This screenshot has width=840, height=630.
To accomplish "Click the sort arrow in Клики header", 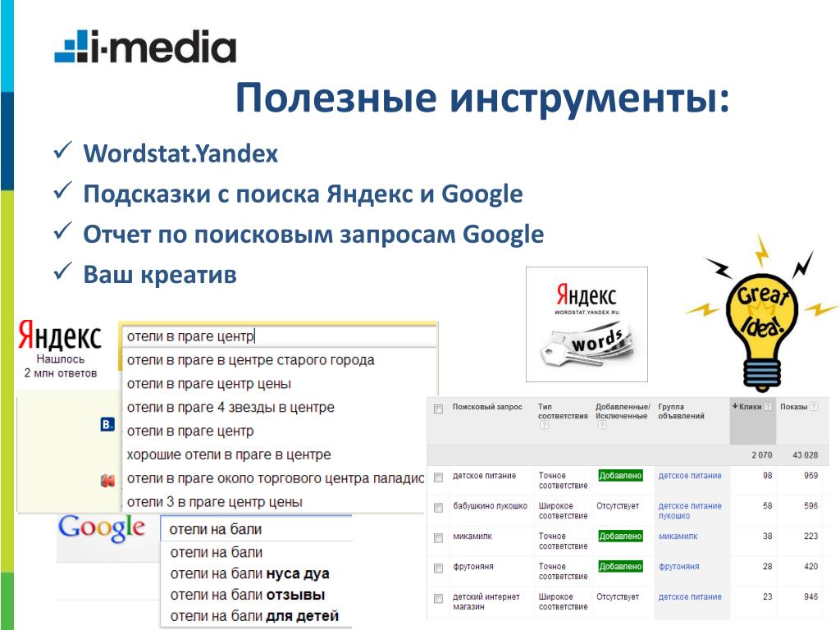I will [735, 406].
